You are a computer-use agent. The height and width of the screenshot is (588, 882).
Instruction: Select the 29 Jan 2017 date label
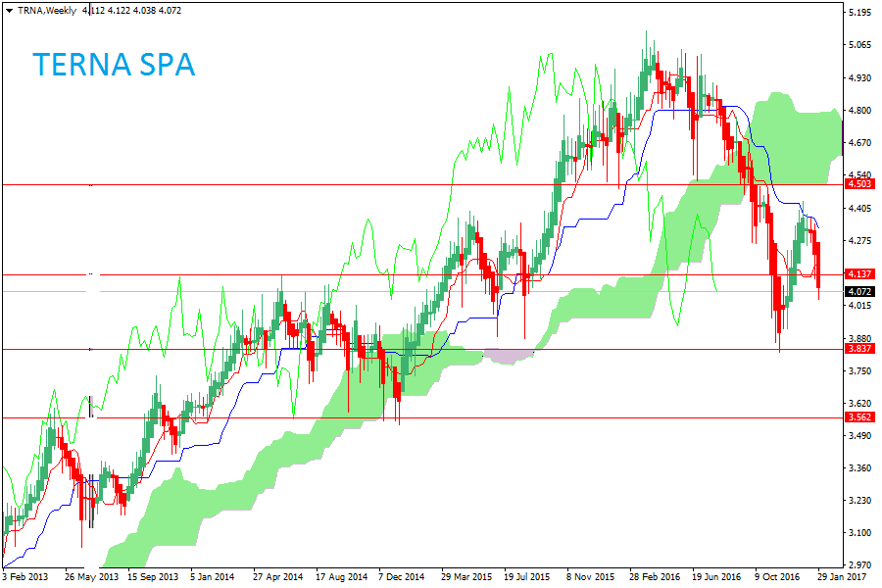(842, 577)
